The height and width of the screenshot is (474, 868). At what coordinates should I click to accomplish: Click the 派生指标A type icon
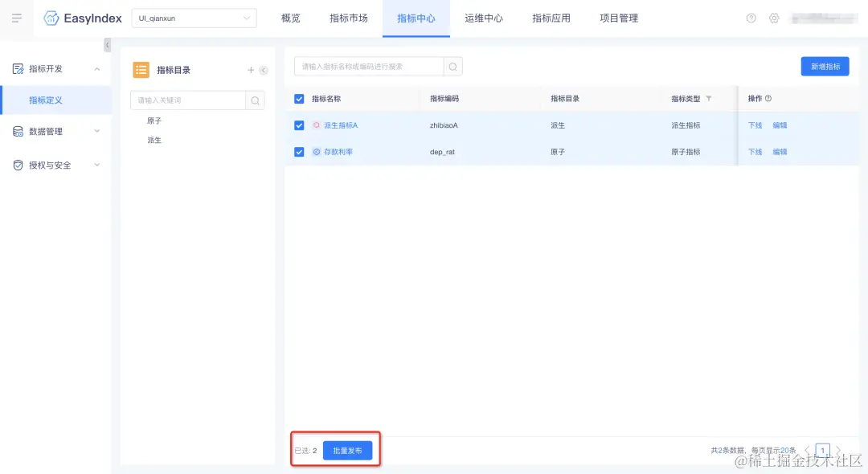(317, 125)
